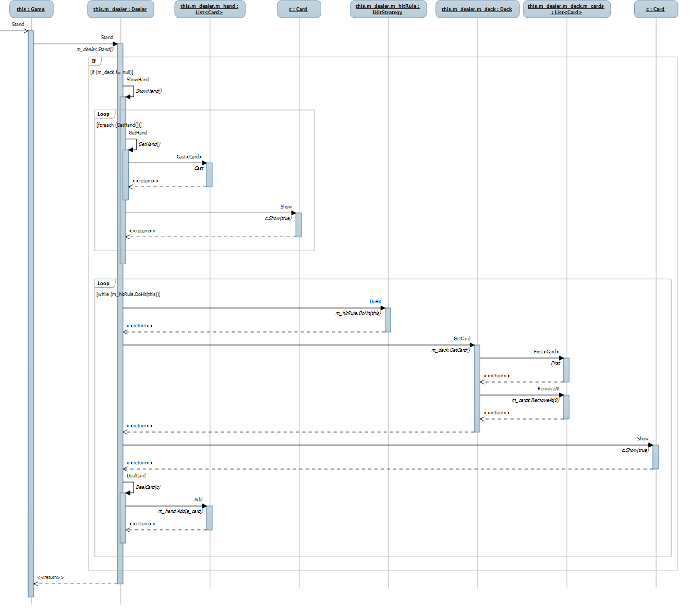Image resolution: width=692 pixels, height=616 pixels.
Task: Click the '[if (m_deck != null)]' guard condition
Action: (112, 72)
